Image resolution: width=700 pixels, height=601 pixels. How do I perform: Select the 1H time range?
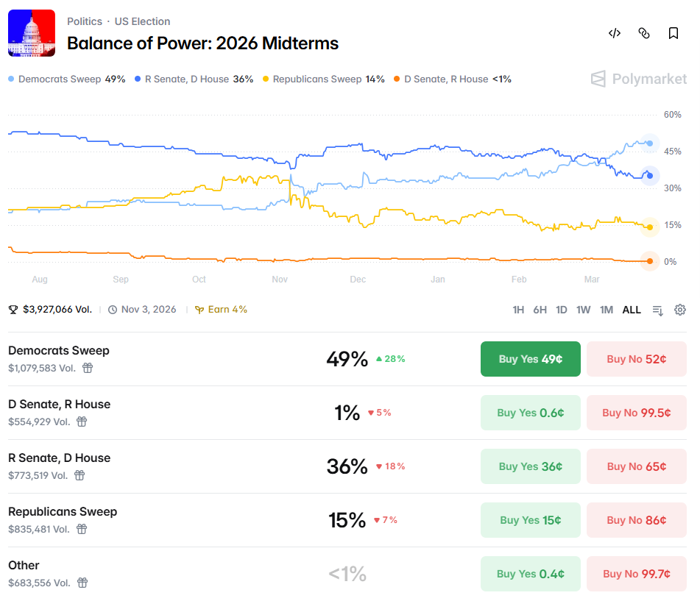coord(518,310)
